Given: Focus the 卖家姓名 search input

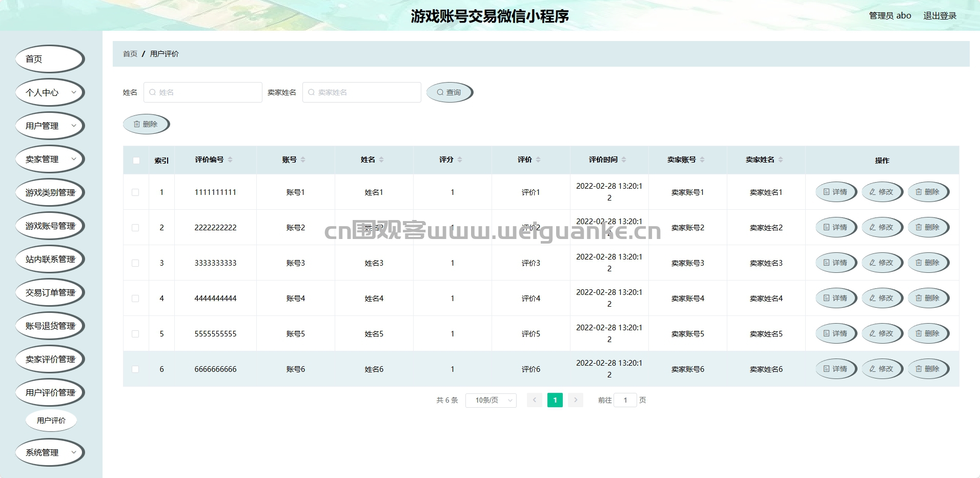Looking at the screenshot, I should [x=362, y=92].
